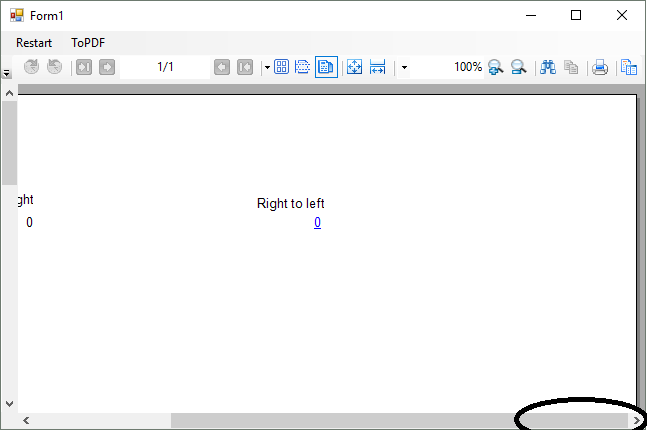Click vertical scrollbar up arrow

pyautogui.click(x=9, y=93)
